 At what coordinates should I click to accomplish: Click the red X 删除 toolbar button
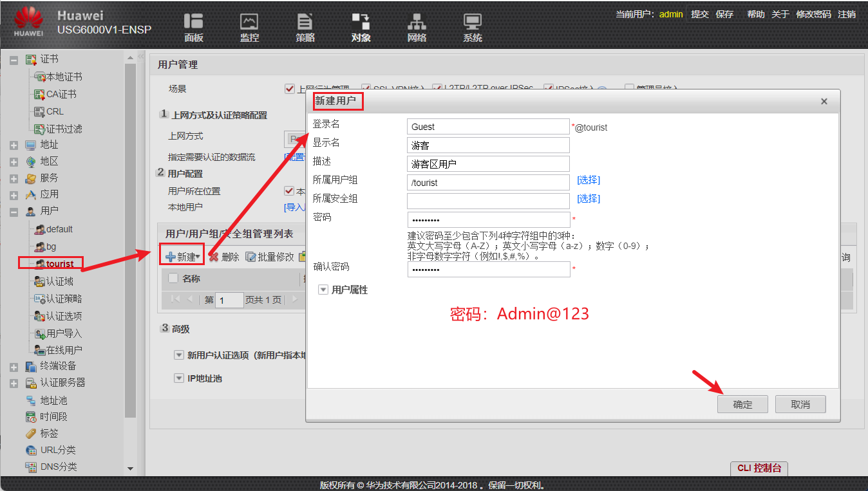tap(223, 257)
